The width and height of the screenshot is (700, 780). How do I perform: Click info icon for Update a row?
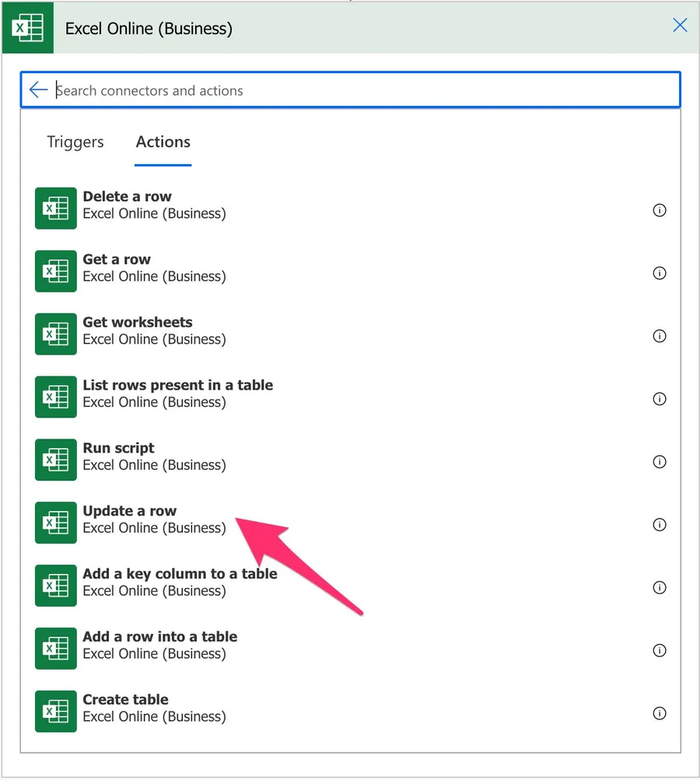coord(660,525)
